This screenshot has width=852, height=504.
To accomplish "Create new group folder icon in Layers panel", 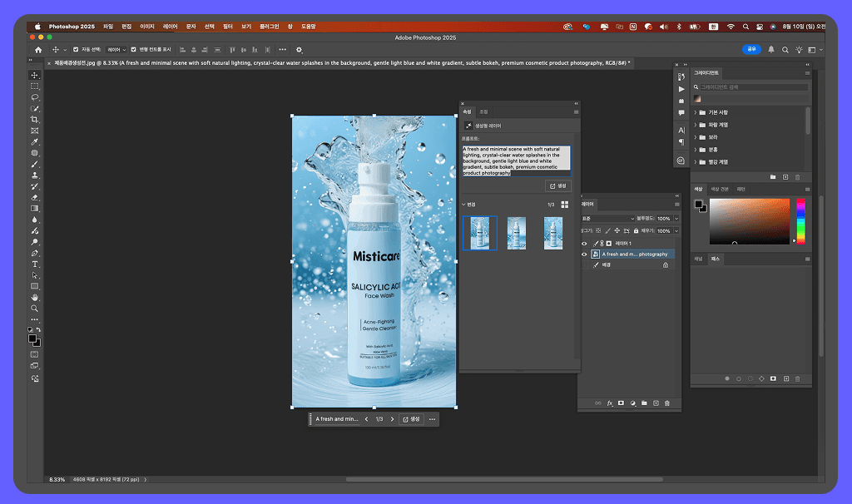I will point(644,403).
